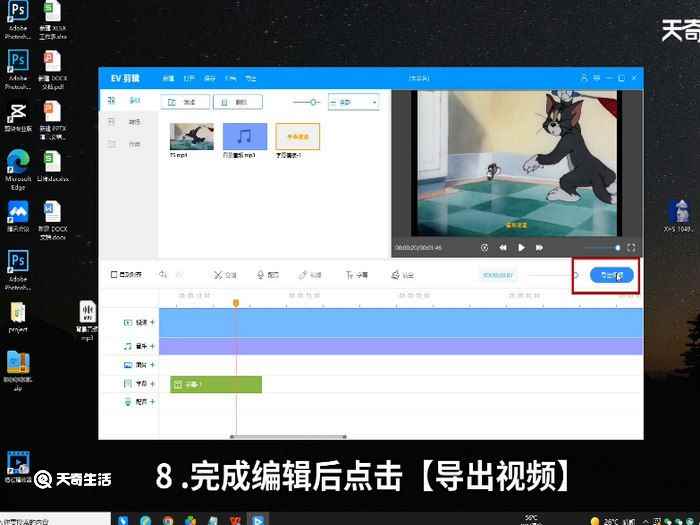
Task: Add to the music track with plus
Action: coord(152,346)
